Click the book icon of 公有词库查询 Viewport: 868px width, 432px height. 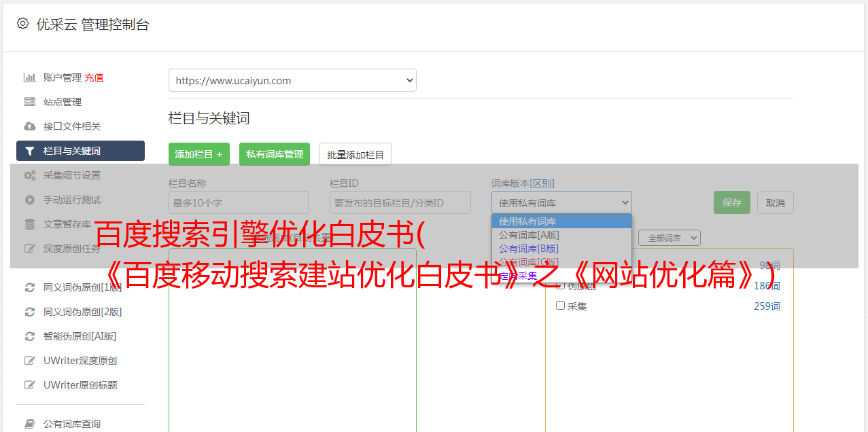coord(30,424)
